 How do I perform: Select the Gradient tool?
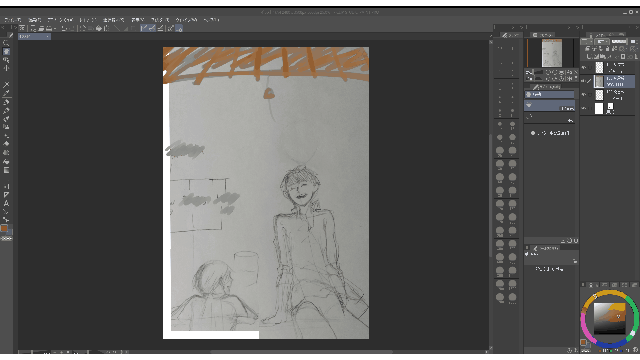click(x=6, y=170)
